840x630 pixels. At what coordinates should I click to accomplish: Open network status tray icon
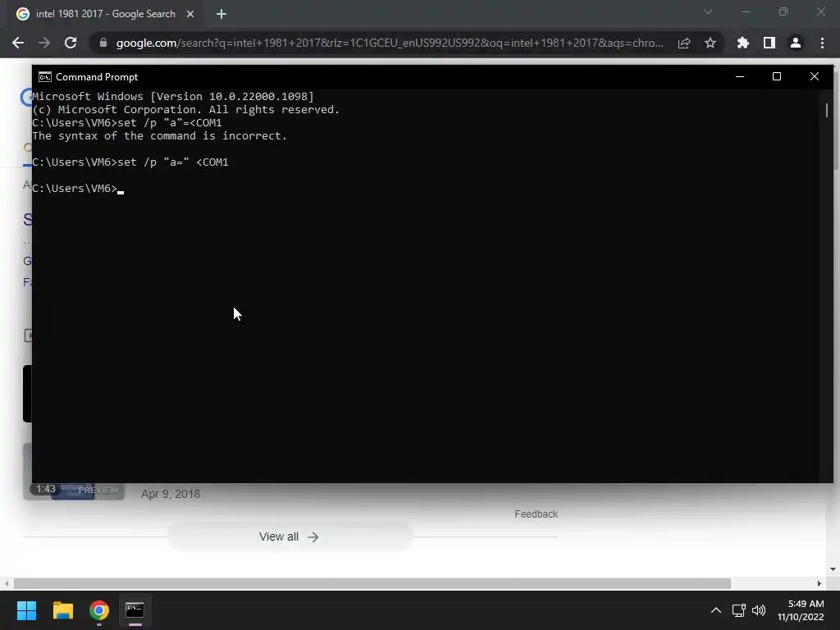[x=739, y=610]
